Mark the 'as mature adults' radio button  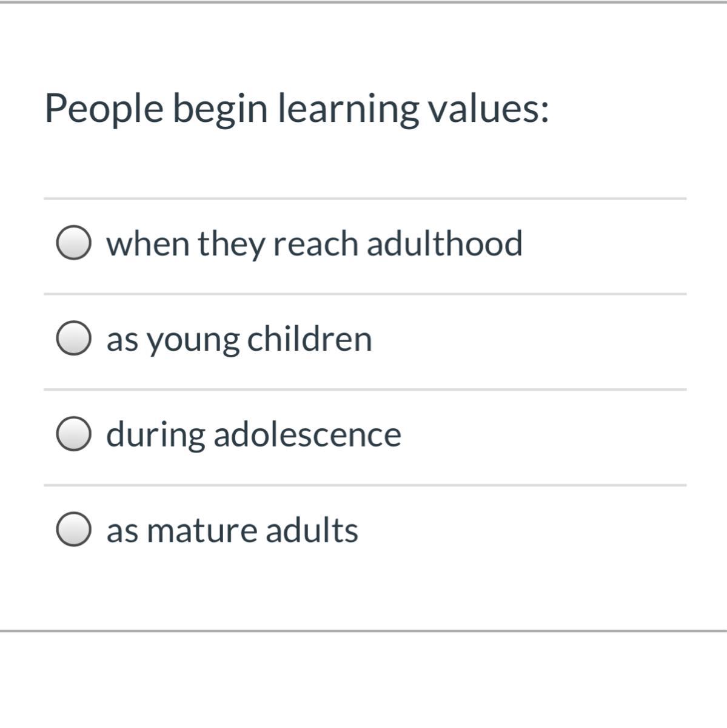coord(74,530)
